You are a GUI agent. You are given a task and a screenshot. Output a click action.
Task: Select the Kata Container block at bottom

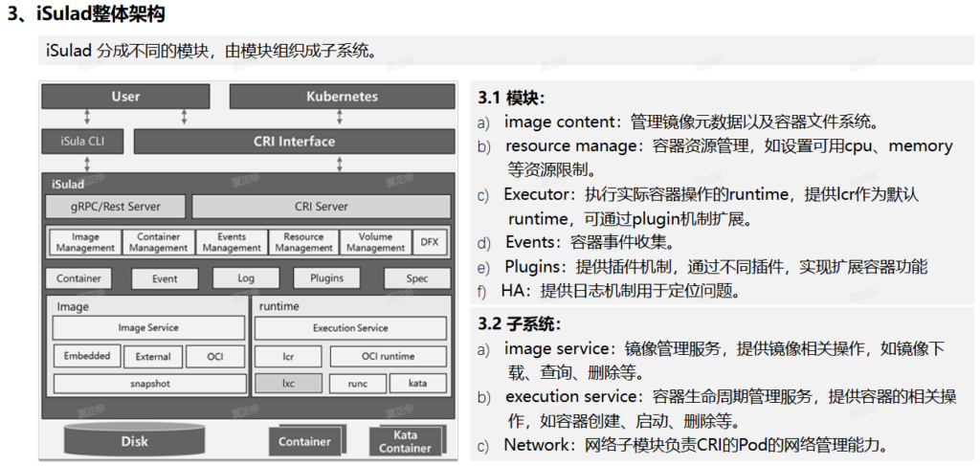coord(405,441)
